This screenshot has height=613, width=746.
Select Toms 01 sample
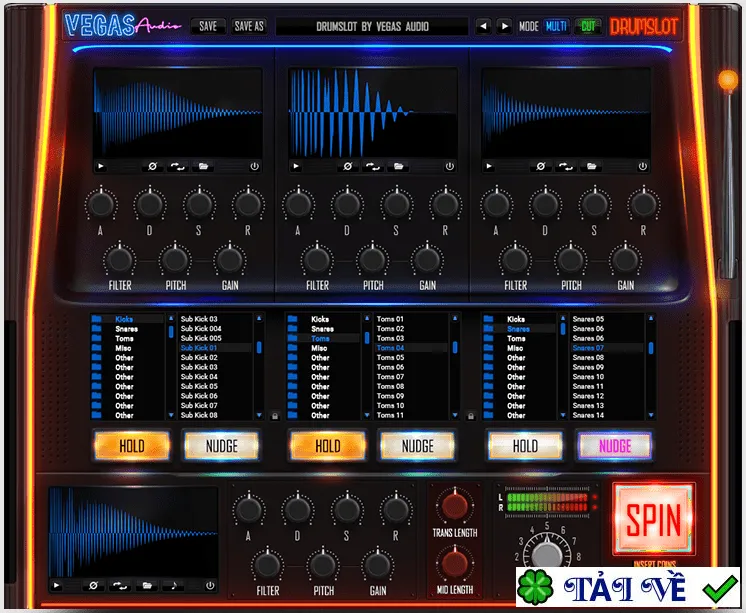coord(390,319)
